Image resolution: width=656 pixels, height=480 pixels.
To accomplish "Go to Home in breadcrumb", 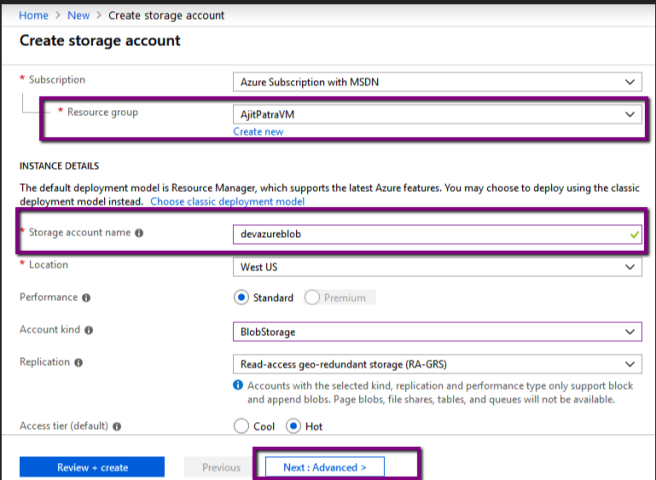I will pyautogui.click(x=33, y=15).
